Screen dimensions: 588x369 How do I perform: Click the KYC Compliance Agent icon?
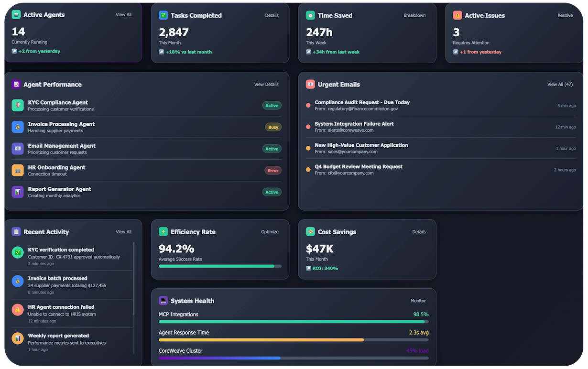[18, 105]
